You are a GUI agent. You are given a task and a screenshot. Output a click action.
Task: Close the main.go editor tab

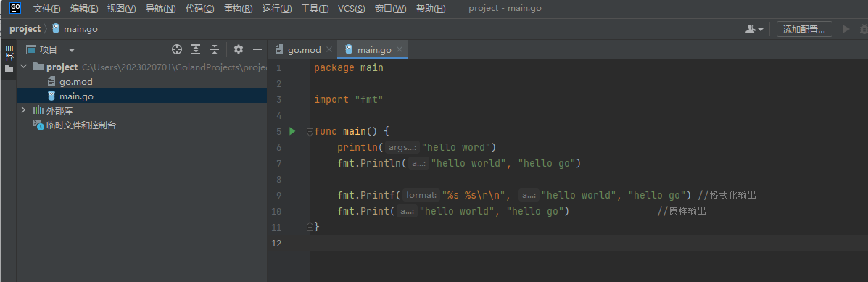pyautogui.click(x=400, y=50)
